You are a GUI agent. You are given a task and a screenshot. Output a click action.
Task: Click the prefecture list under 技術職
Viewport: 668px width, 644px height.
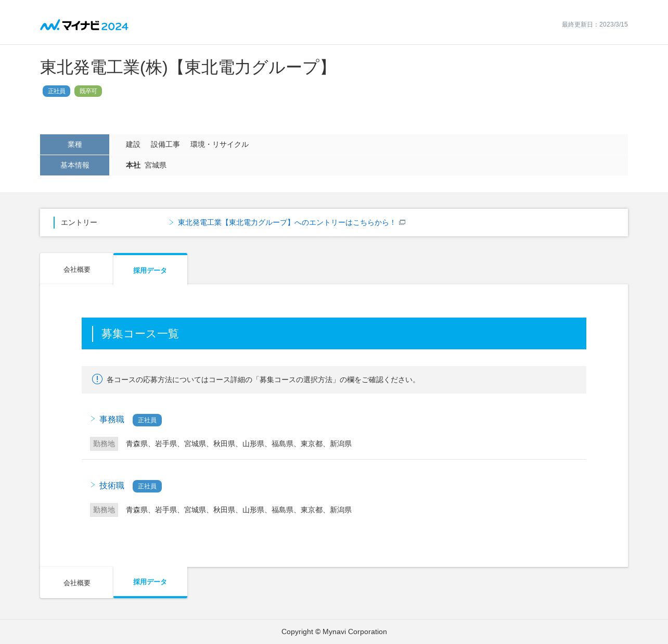(x=239, y=510)
